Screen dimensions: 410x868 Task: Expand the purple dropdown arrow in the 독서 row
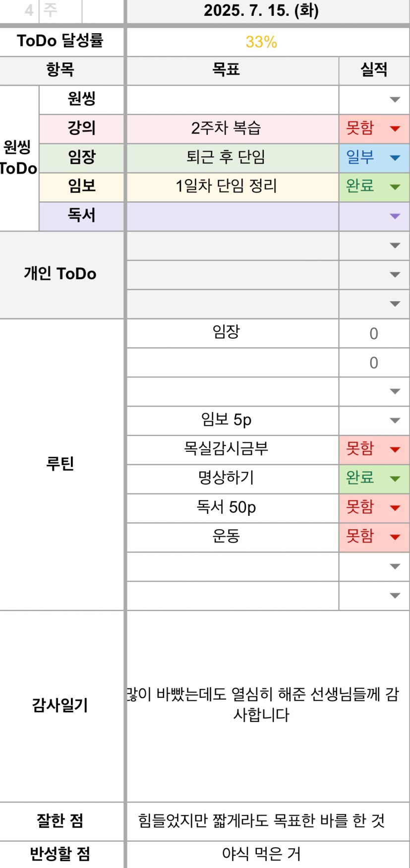click(395, 216)
